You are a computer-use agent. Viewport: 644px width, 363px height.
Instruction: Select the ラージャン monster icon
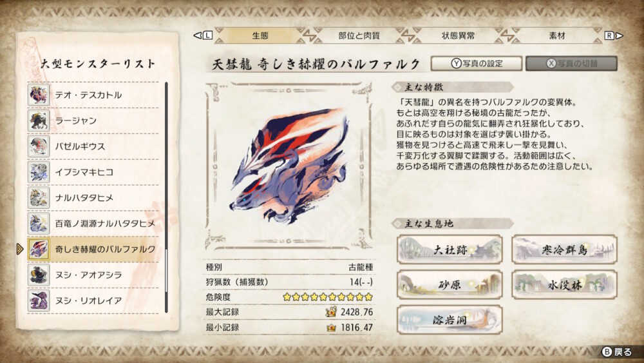point(39,121)
